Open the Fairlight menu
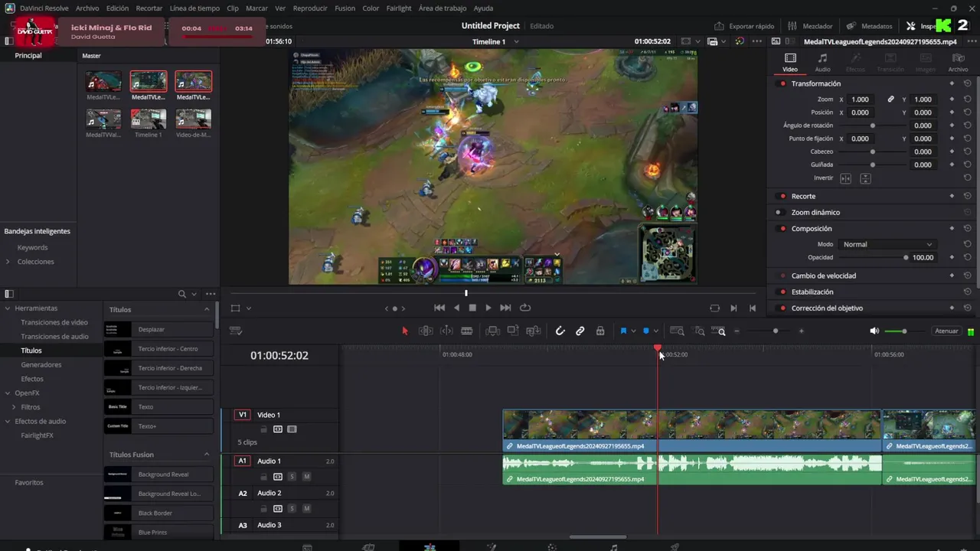980x551 pixels. (399, 8)
